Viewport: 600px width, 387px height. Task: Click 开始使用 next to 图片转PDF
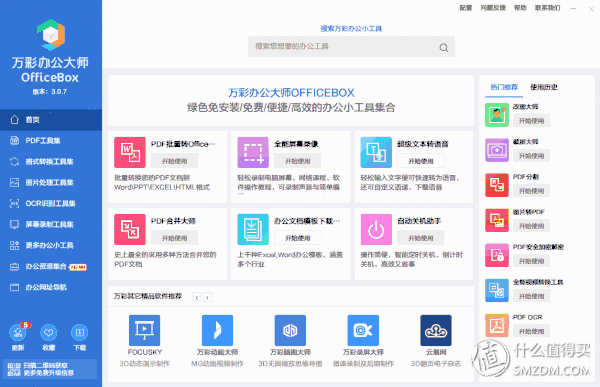click(x=531, y=226)
